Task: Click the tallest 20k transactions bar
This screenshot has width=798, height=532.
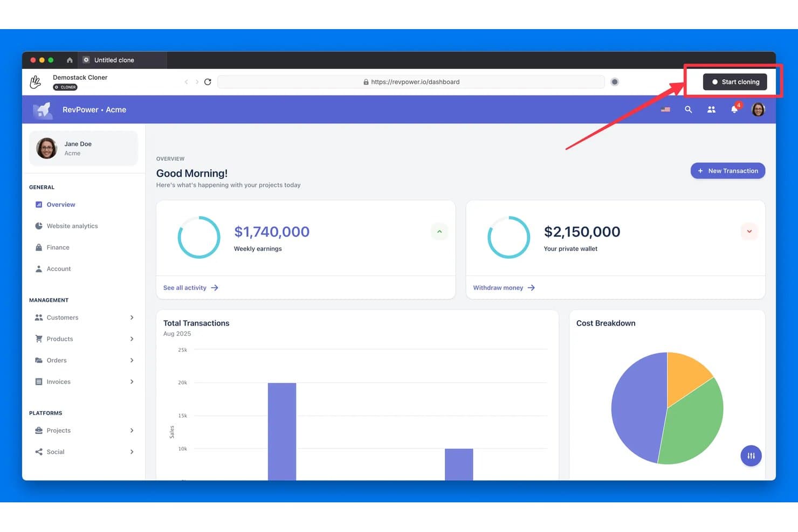Action: pyautogui.click(x=282, y=431)
